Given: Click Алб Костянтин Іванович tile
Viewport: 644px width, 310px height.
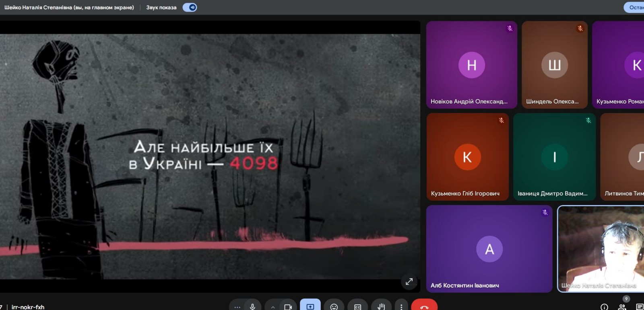Looking at the screenshot, I should point(489,248).
